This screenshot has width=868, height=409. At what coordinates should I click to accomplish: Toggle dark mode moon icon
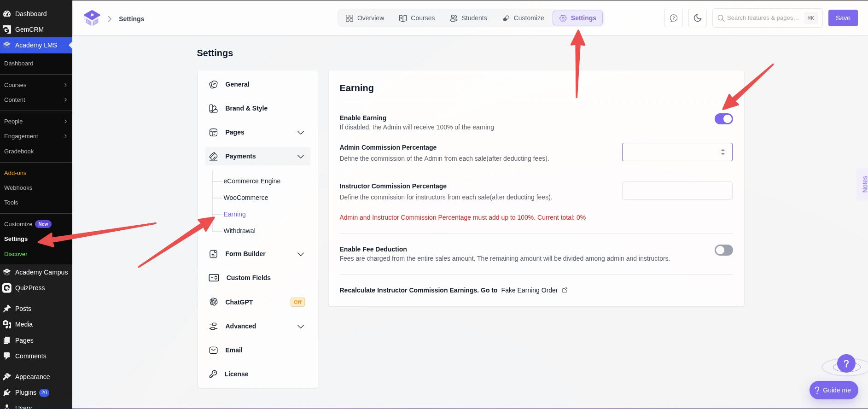pyautogui.click(x=698, y=18)
